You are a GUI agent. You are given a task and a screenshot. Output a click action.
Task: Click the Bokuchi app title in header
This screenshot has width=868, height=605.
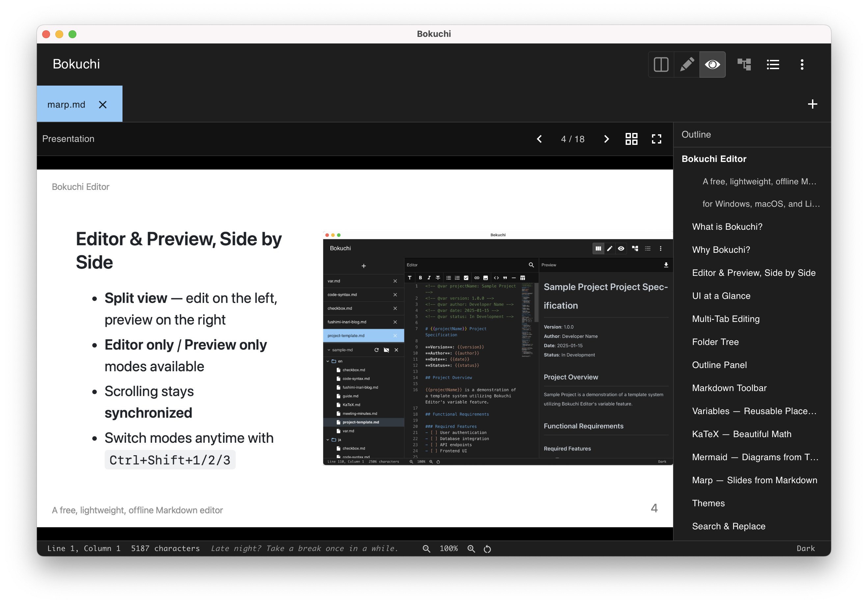coord(76,64)
